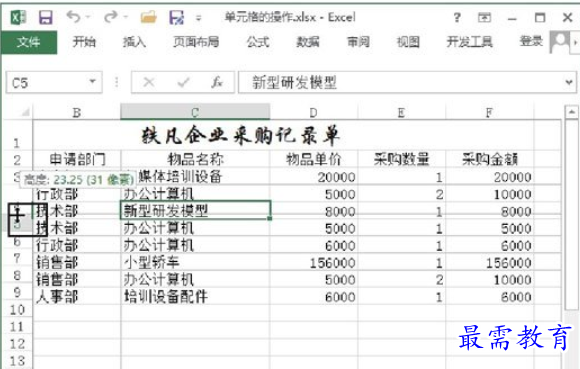Click the Excel application icon

point(18,17)
